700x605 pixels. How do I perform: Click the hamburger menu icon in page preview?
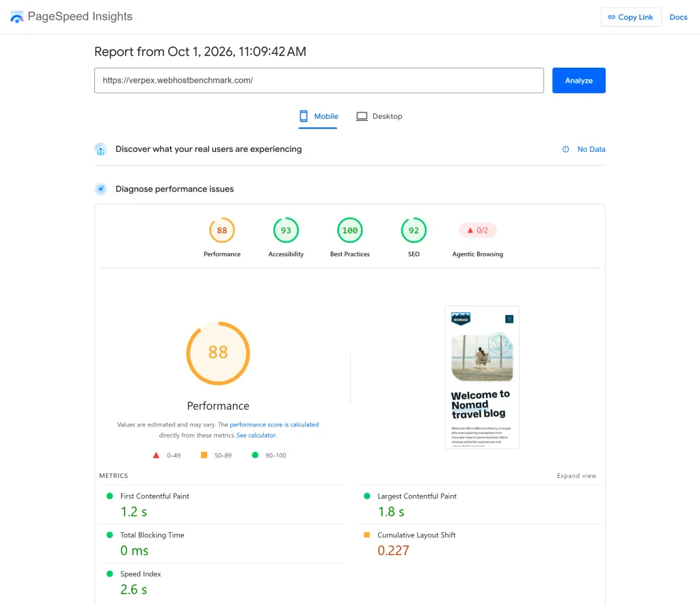tap(509, 319)
